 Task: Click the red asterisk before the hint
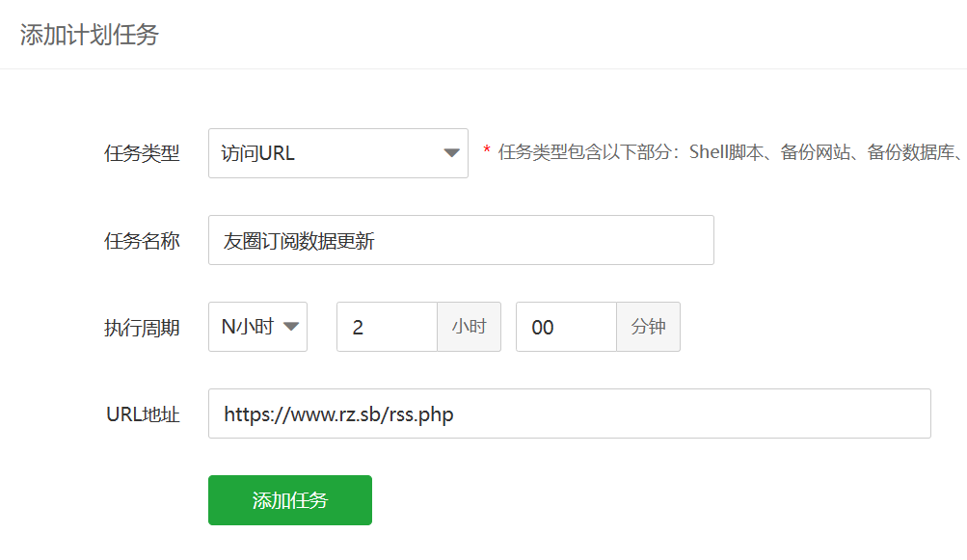(x=487, y=149)
